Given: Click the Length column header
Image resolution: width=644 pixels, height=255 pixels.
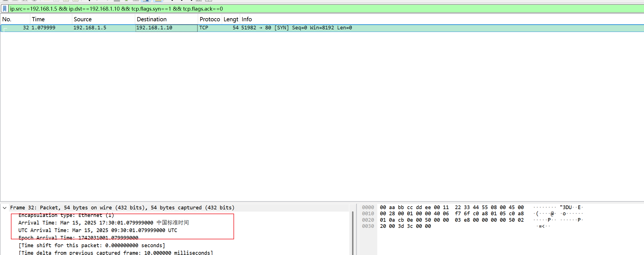Looking at the screenshot, I should (x=231, y=19).
